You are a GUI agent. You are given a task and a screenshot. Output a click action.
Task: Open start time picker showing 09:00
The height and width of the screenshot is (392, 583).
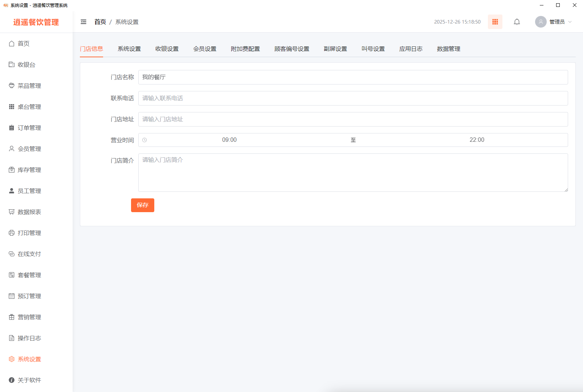pyautogui.click(x=229, y=140)
